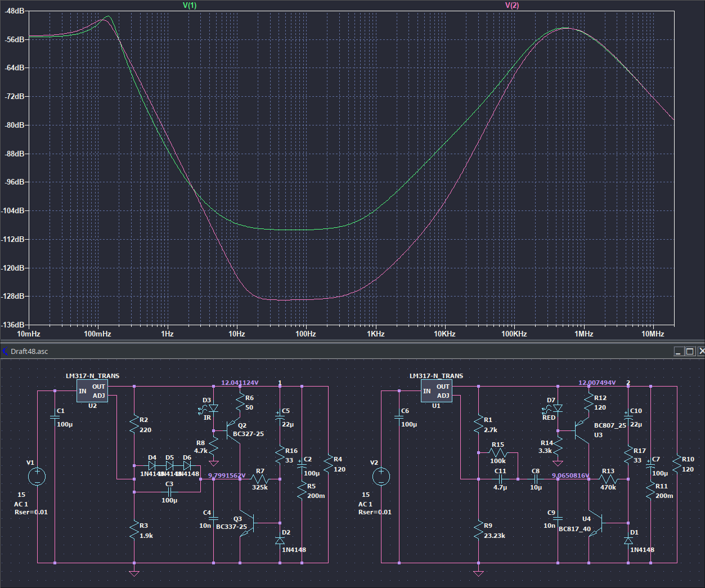Select diode D4 symbol

click(x=152, y=466)
